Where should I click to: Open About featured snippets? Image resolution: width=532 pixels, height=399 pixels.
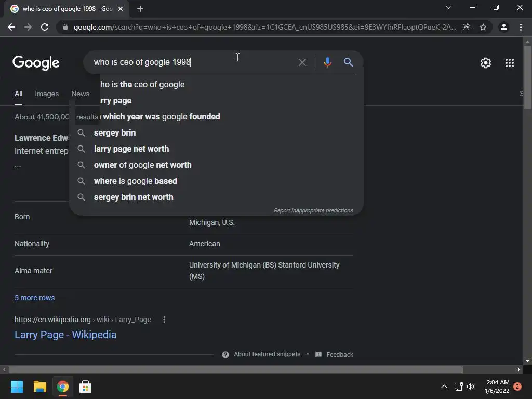[267, 354]
